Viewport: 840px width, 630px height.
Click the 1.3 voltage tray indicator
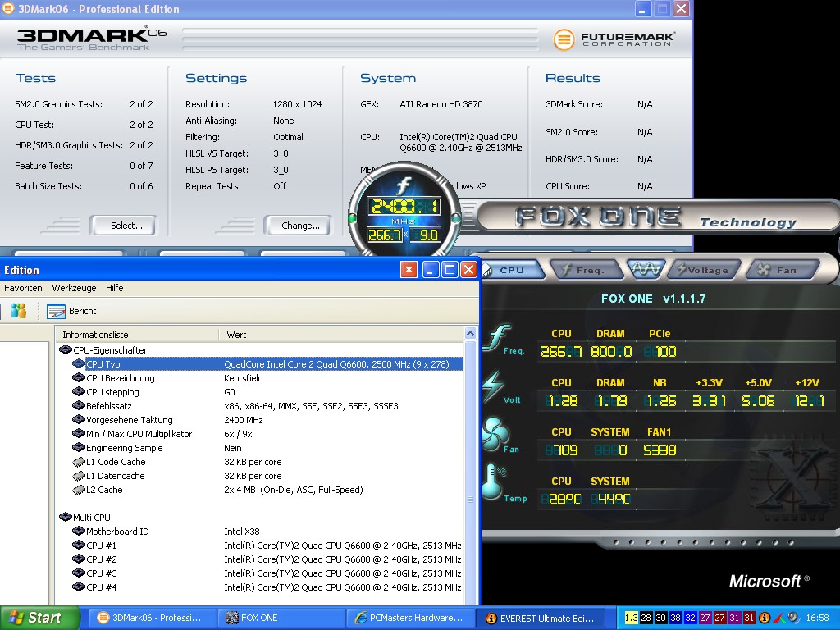click(x=631, y=618)
